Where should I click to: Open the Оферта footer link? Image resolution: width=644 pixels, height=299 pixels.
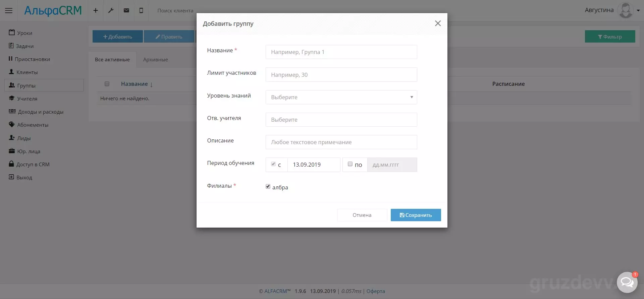click(x=376, y=291)
